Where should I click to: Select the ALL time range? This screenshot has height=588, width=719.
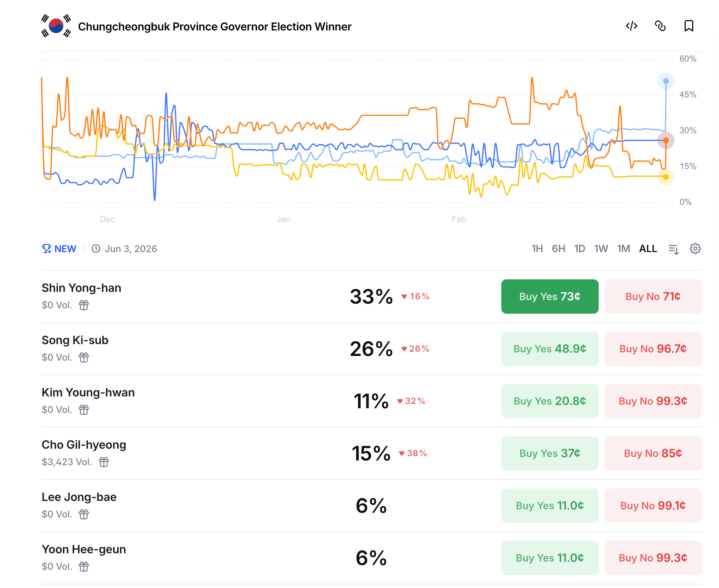pos(648,249)
